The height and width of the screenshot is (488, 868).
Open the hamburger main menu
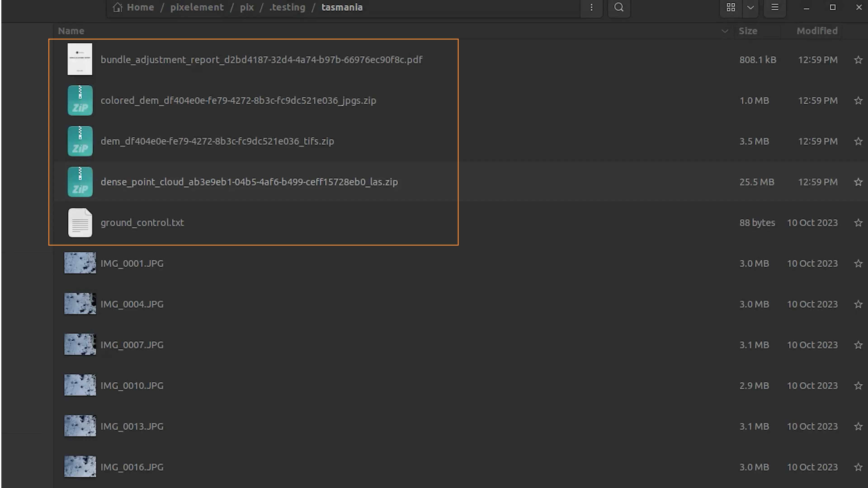(x=774, y=7)
